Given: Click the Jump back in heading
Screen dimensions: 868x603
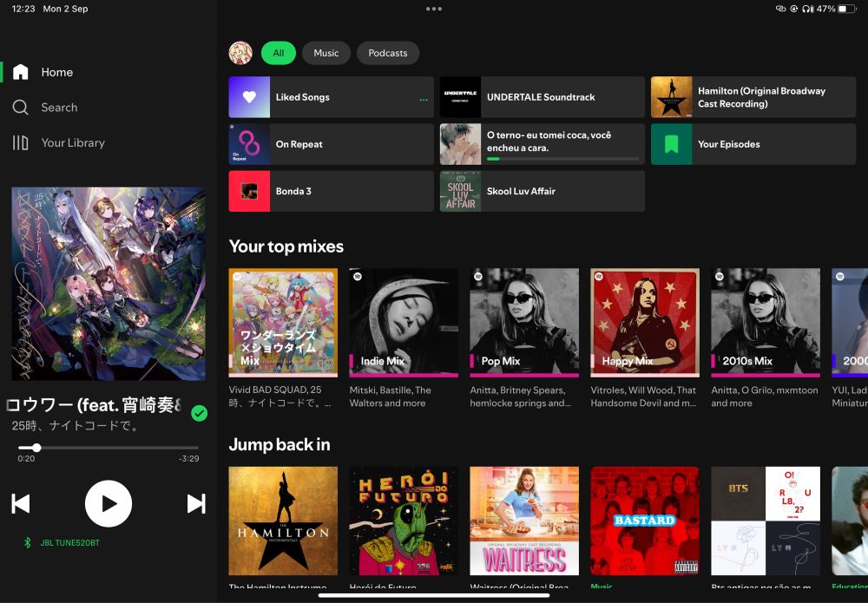Looking at the screenshot, I should (279, 444).
